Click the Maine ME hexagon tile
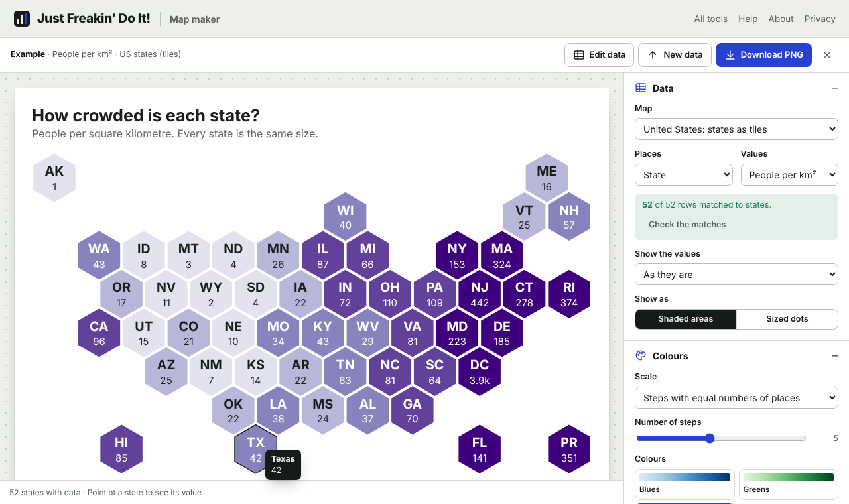Screen dimensions: 849x504 point(547,178)
